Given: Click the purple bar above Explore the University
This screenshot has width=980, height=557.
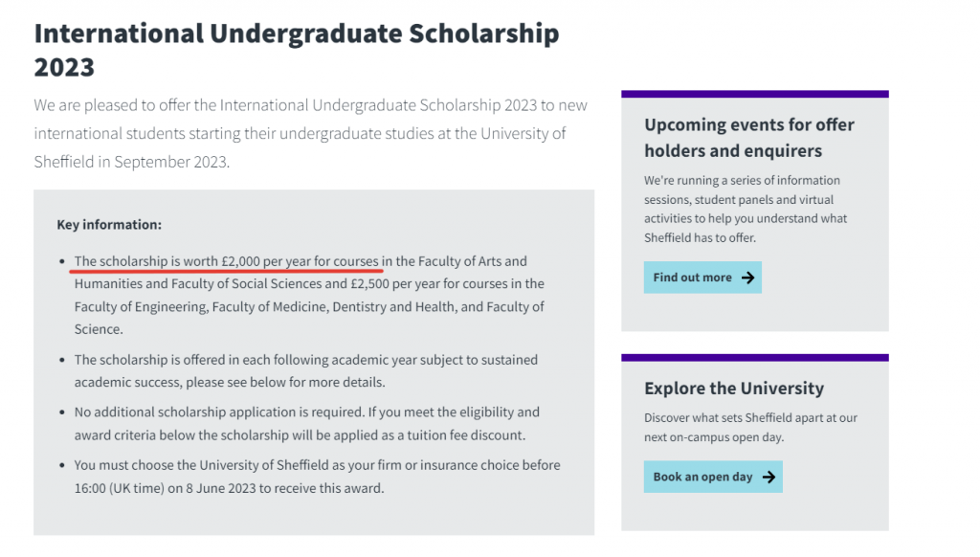Looking at the screenshot, I should [x=754, y=358].
